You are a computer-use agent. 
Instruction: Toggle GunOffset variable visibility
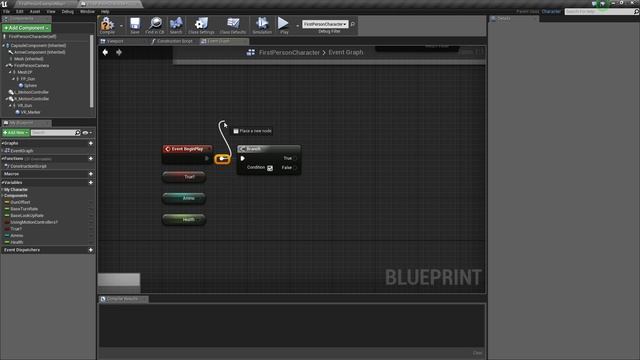91,202
